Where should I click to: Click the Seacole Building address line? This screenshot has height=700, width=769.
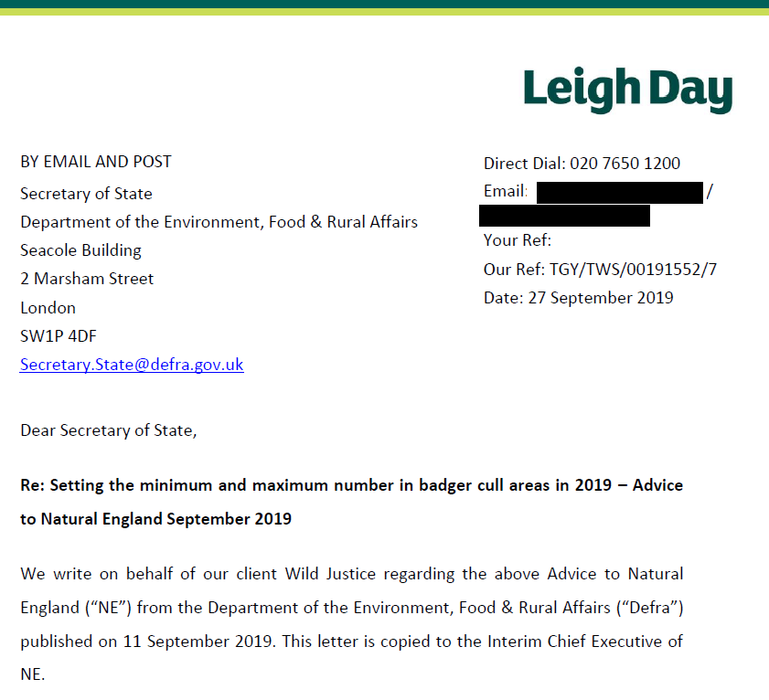coord(80,250)
